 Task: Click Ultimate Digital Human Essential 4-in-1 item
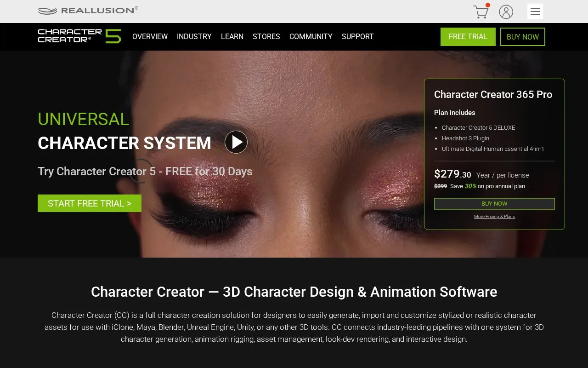coord(493,149)
